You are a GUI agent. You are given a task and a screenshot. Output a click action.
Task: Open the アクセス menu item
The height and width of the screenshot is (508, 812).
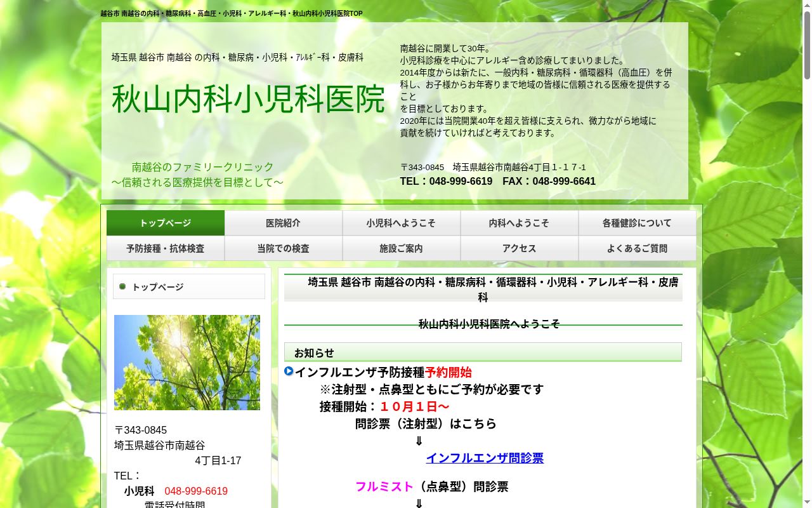click(520, 248)
